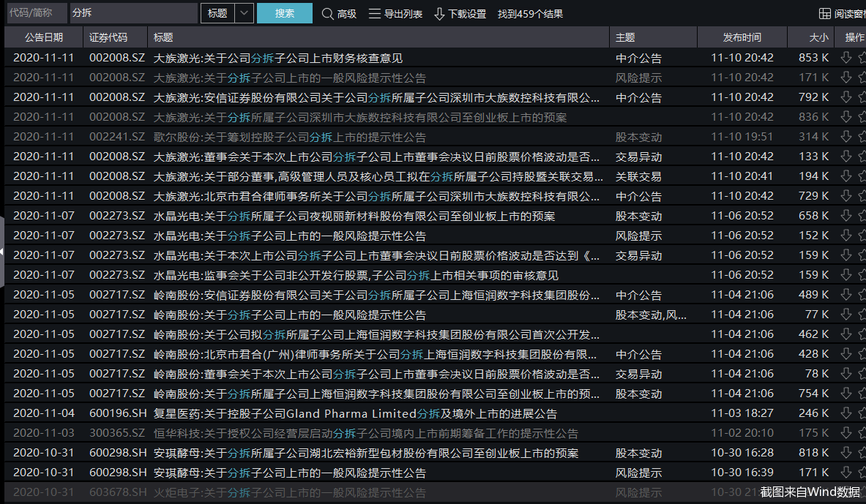Download 水晶光电 监事会审核意见 file
The image size is (866, 504).
click(846, 275)
